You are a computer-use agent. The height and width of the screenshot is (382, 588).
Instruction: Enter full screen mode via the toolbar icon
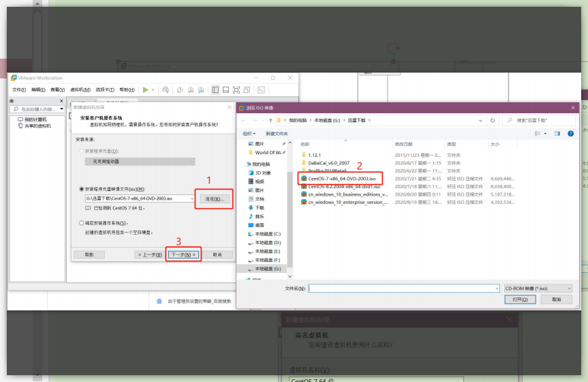(x=236, y=90)
